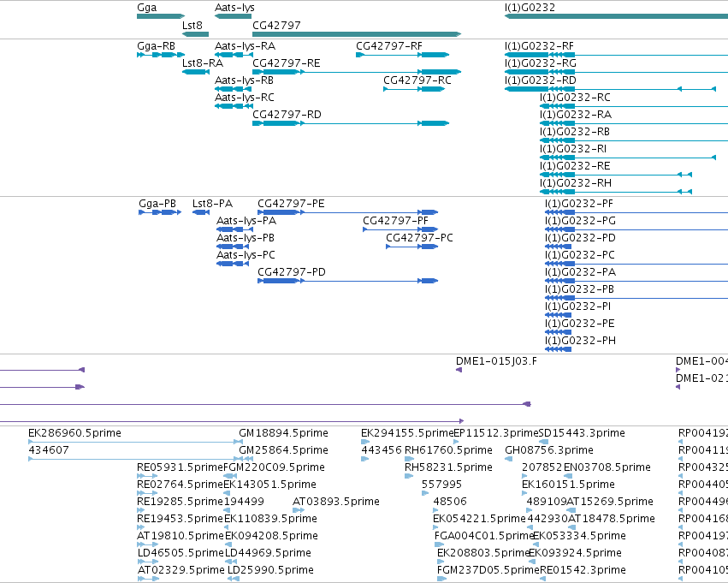Viewport: 728px width, 583px height.
Task: Select l(1)G0232-PD protein label
Action: 580,238
